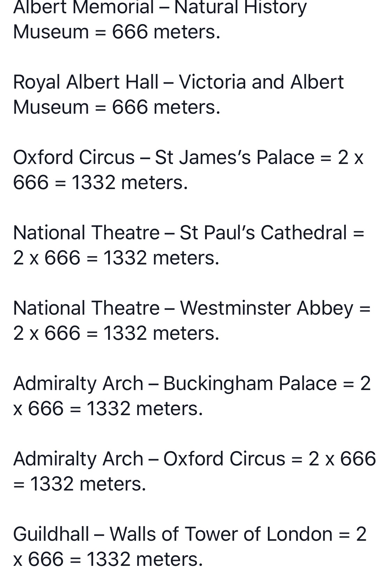Image resolution: width=392 pixels, height=569 pixels.
Task: Click "Admiralty Arch" in the Oxford Circus line
Action: [78, 459]
